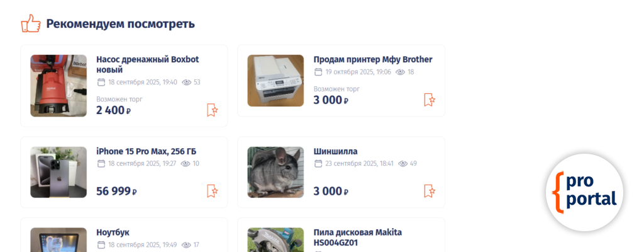Click the Makita circular saw thumbnail
The height and width of the screenshot is (252, 644).
(x=275, y=239)
